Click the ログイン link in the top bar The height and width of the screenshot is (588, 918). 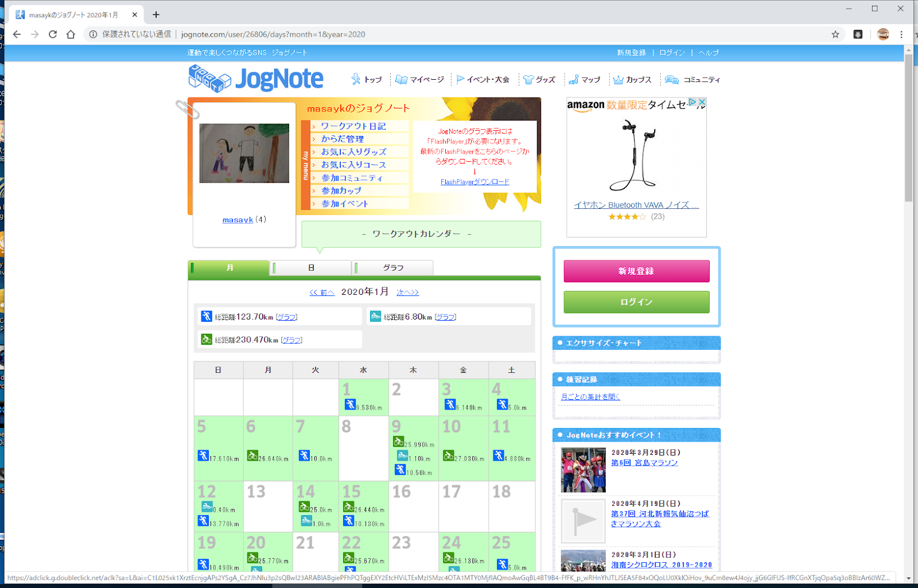pos(672,53)
